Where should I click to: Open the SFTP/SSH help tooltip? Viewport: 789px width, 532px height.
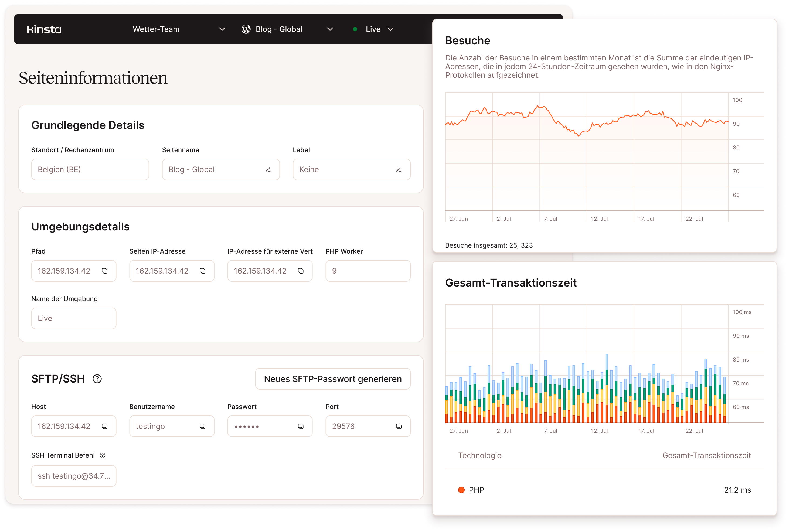pyautogui.click(x=97, y=379)
